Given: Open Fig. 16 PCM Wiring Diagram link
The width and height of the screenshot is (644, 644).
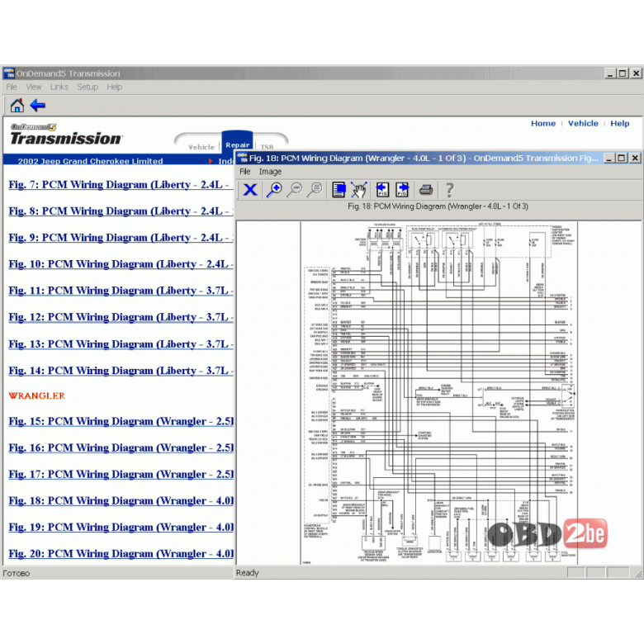Looking at the screenshot, I should point(121,447).
